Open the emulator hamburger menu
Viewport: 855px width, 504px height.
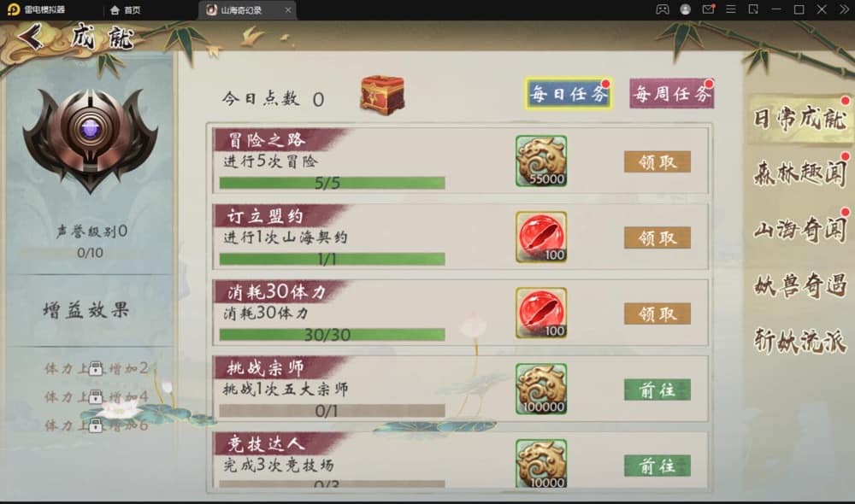point(731,9)
